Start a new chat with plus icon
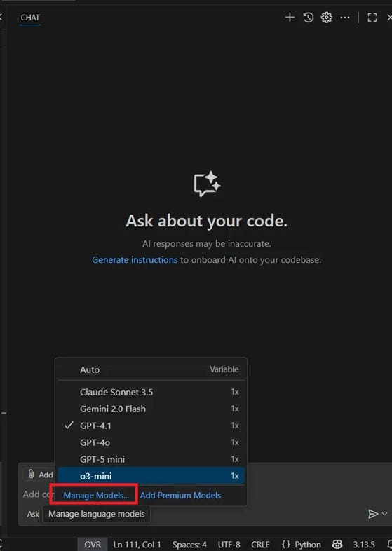Screen dimensions: 392x551 (290, 18)
